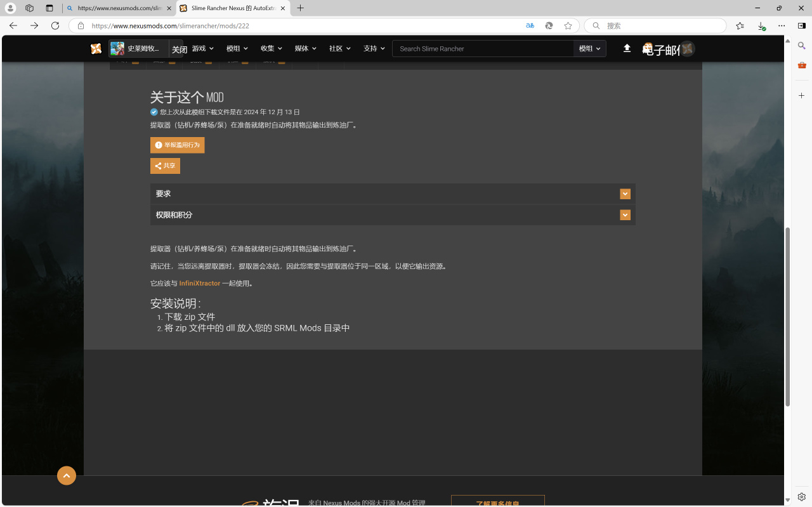The height and width of the screenshot is (507, 812).
Task: Click the Nexus Mods logo icon
Action: pyautogui.click(x=96, y=49)
